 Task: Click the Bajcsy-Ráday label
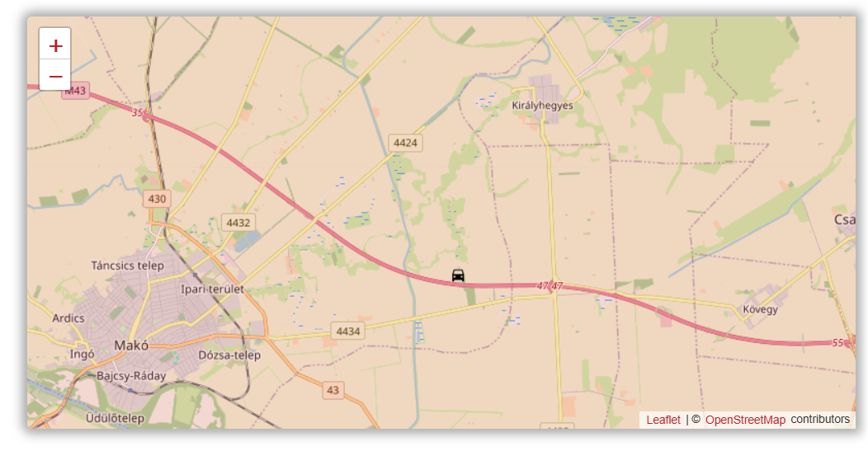point(131,376)
